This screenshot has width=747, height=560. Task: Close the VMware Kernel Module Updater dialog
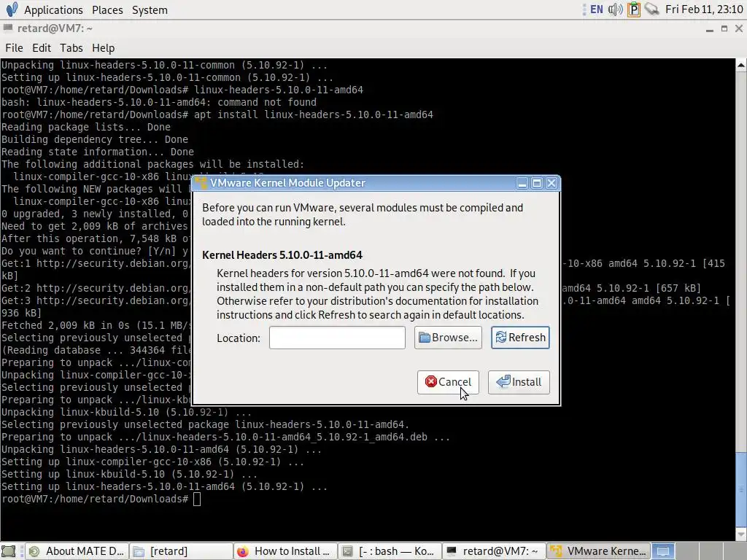pyautogui.click(x=551, y=183)
